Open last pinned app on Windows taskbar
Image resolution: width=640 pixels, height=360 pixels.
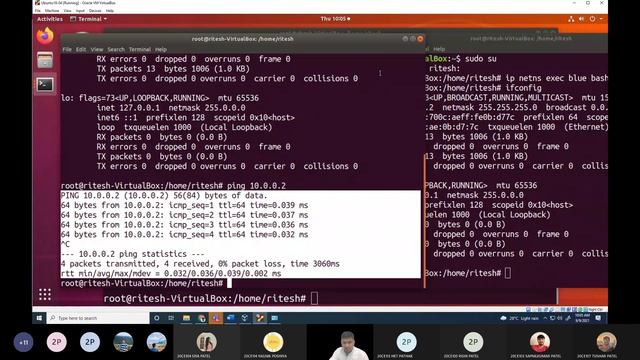pyautogui.click(x=274, y=318)
